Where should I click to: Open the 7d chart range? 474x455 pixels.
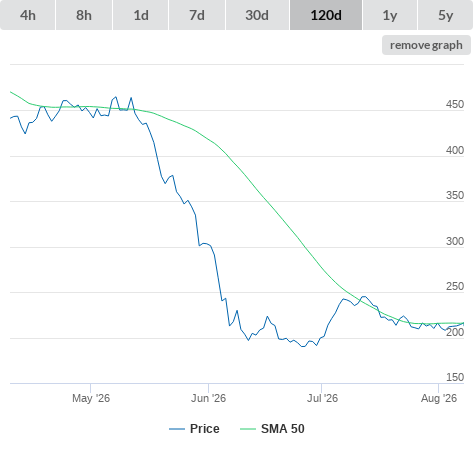(x=197, y=15)
